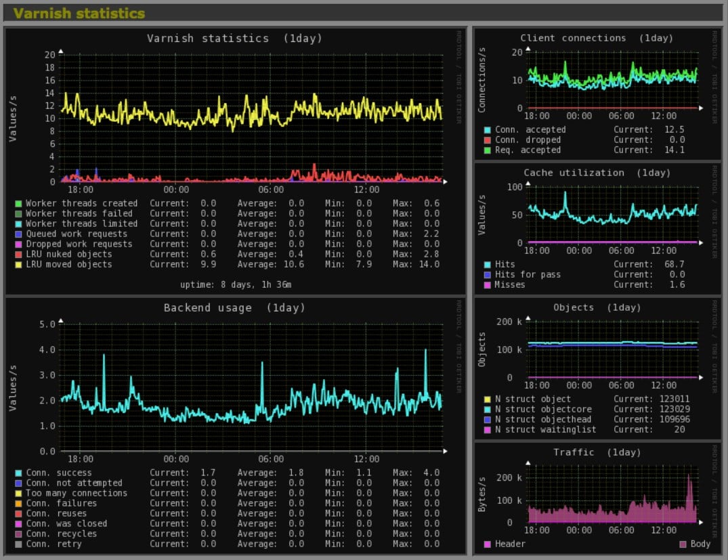Click the red Conn. reuses swatch
The image size is (728, 560).
click(18, 513)
